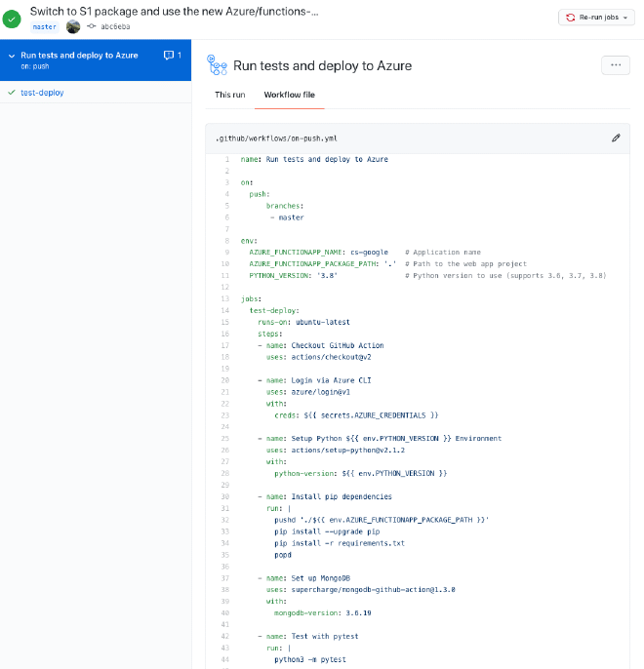
Task: Open the Re-run jobs dropdown
Action: pos(596,18)
